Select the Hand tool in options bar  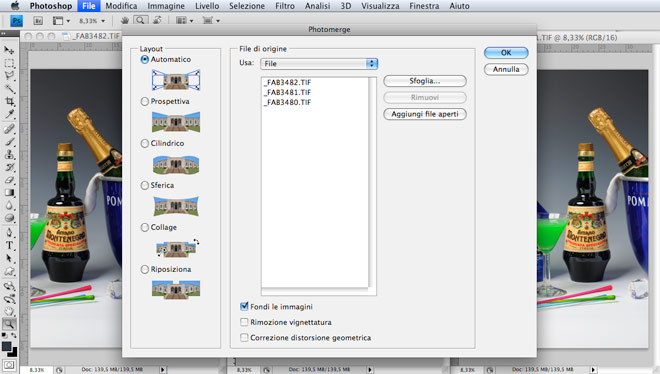click(x=125, y=20)
